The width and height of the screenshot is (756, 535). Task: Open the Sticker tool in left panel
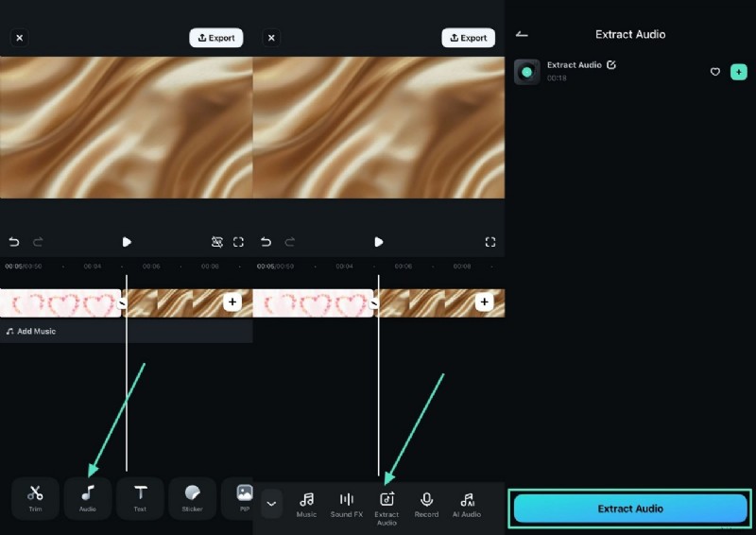[x=193, y=498]
